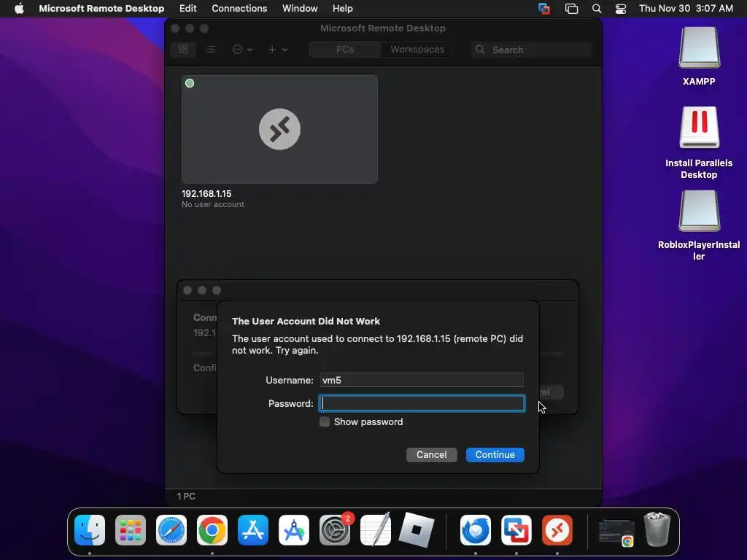Open Trash from the Dock
The height and width of the screenshot is (560, 747).
[x=657, y=529]
